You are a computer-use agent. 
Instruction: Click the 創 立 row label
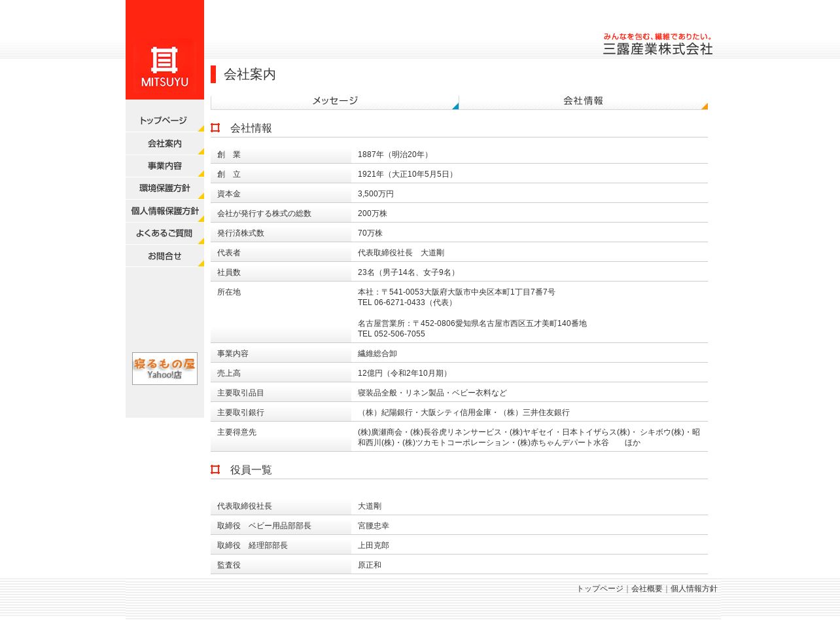229,174
